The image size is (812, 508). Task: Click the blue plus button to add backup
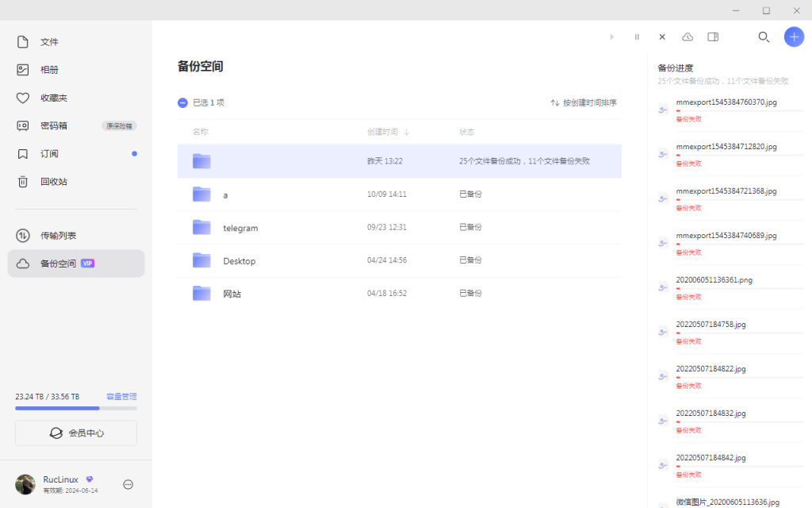794,37
